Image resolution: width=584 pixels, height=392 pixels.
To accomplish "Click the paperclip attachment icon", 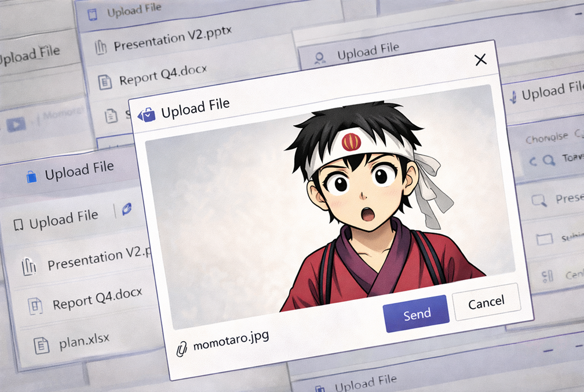I will (x=182, y=349).
